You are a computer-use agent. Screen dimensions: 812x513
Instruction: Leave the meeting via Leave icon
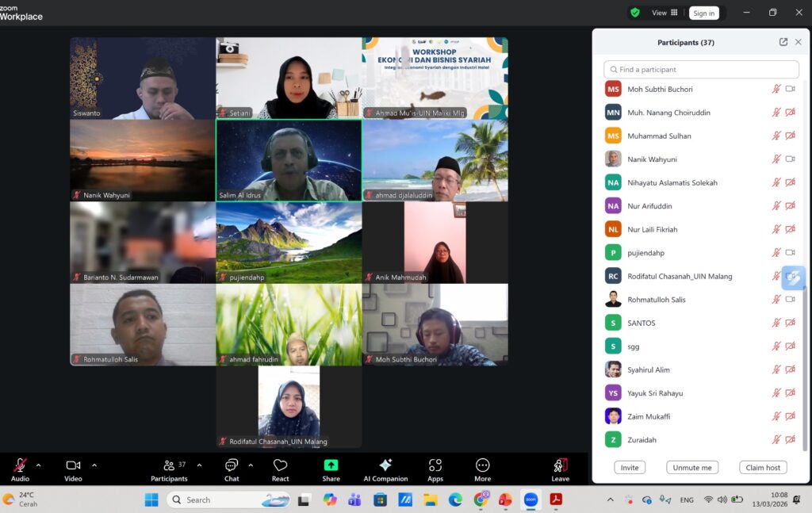560,465
